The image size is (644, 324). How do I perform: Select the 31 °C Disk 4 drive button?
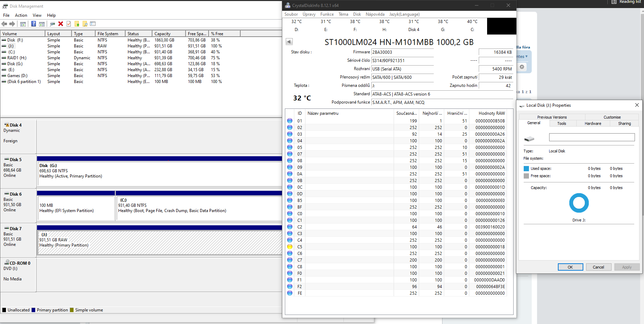(414, 25)
